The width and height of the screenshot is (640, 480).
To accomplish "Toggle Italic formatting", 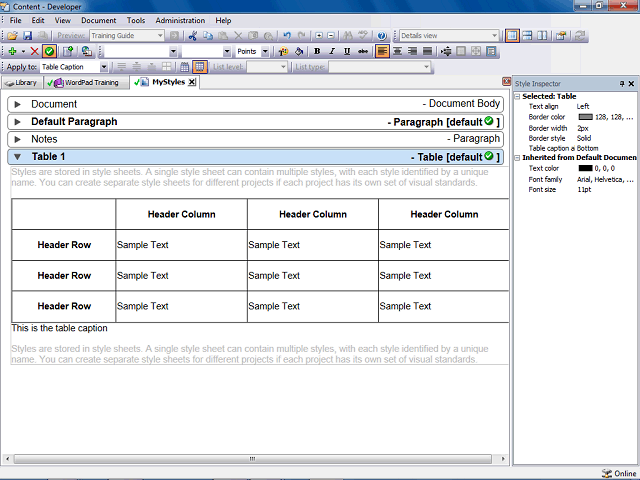I will pos(332,51).
